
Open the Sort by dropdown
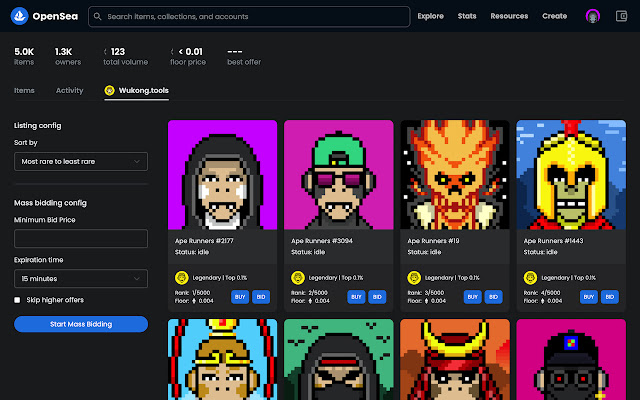[81, 162]
